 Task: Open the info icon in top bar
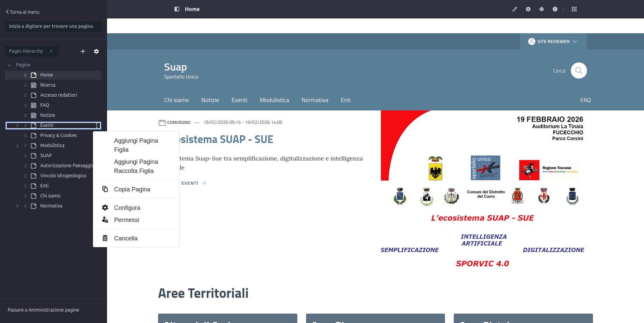[555, 9]
